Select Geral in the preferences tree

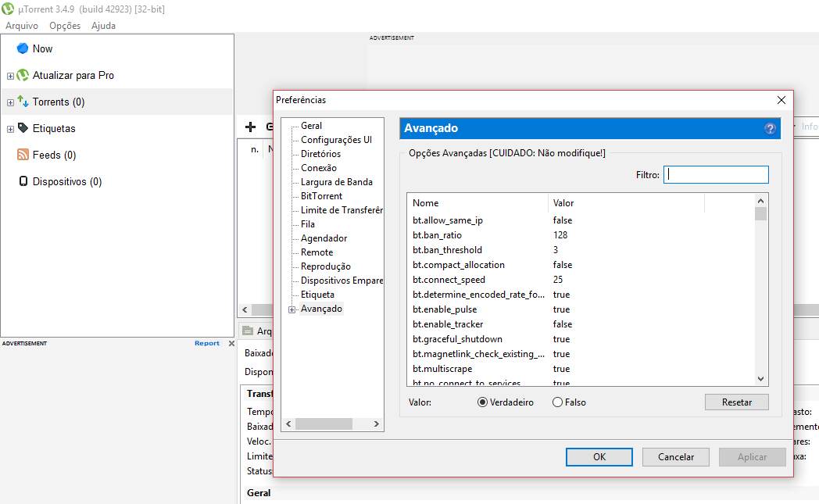[311, 126]
